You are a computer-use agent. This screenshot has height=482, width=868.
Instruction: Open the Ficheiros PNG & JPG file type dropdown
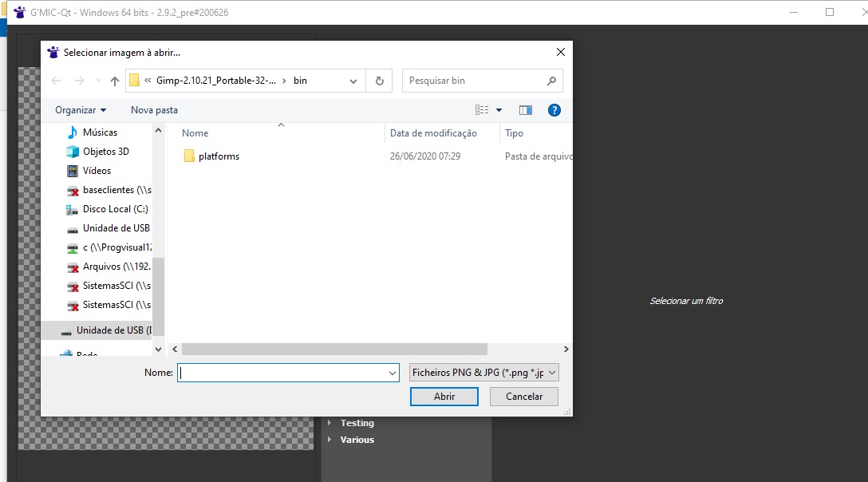(483, 373)
